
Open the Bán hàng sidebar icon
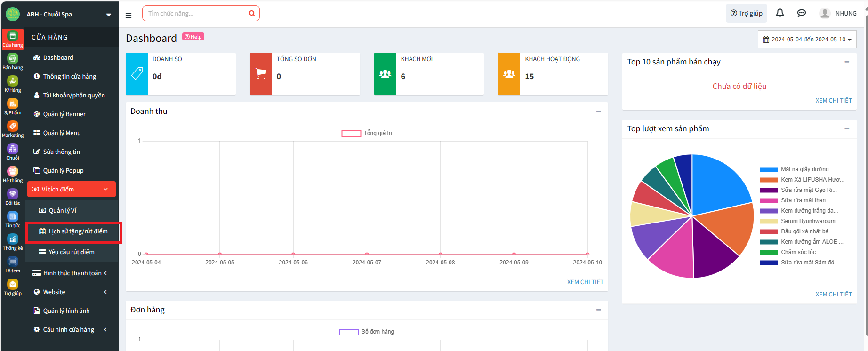(x=13, y=61)
